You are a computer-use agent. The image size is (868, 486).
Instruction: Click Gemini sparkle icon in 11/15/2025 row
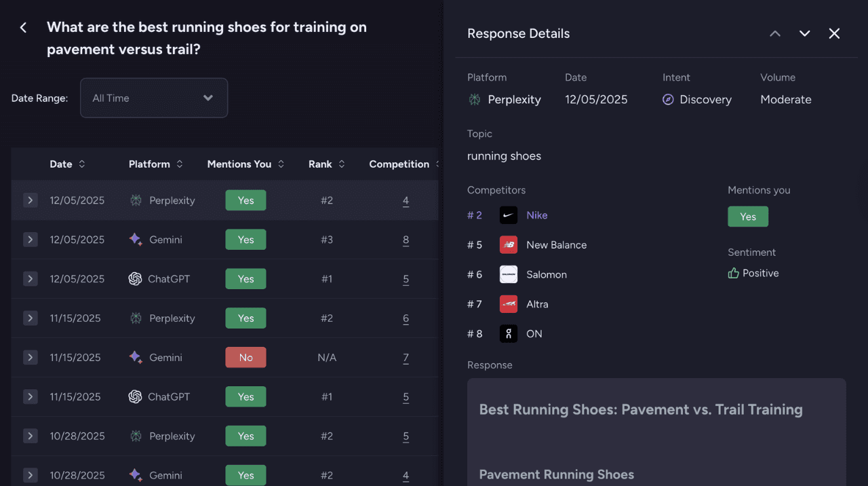click(136, 357)
